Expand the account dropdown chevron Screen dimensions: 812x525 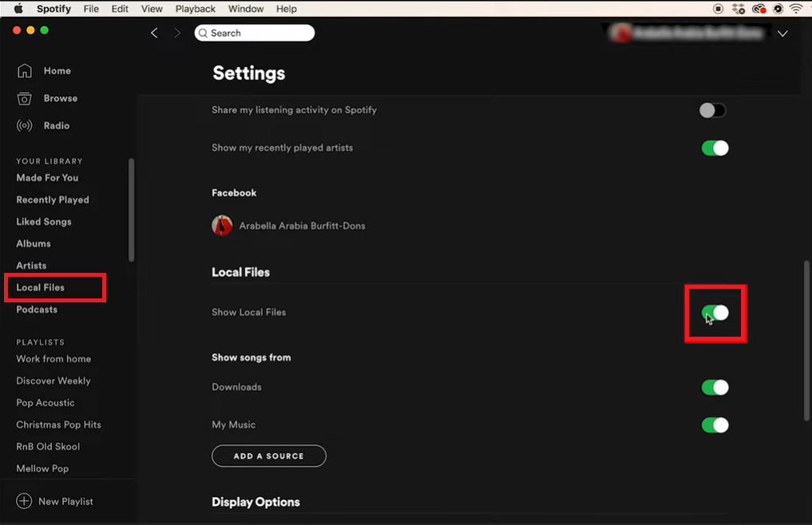click(x=782, y=34)
